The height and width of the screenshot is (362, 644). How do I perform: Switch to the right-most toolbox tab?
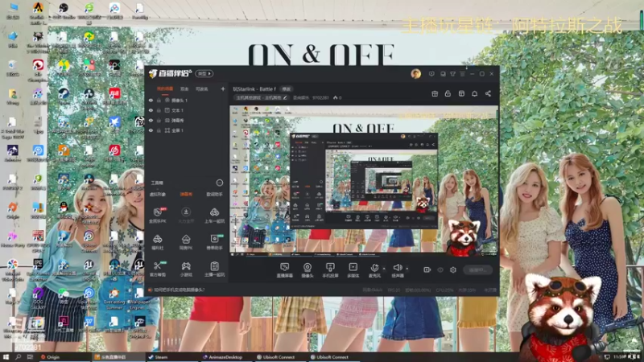click(x=214, y=194)
